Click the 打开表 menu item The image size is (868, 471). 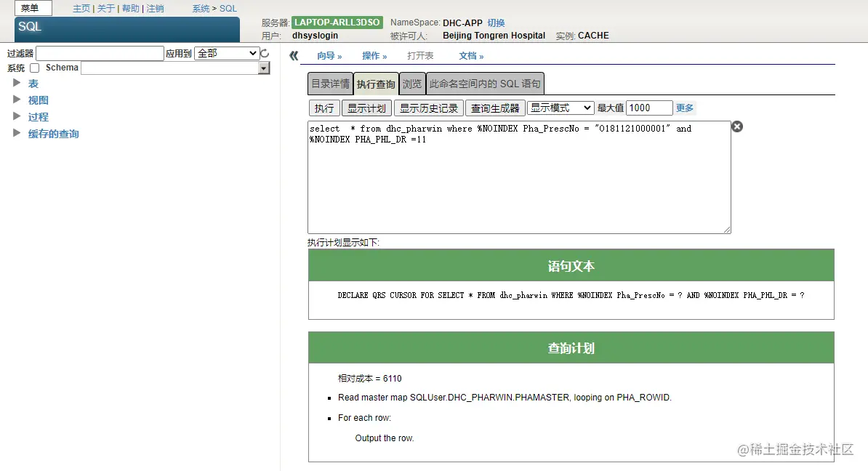pyautogui.click(x=420, y=56)
